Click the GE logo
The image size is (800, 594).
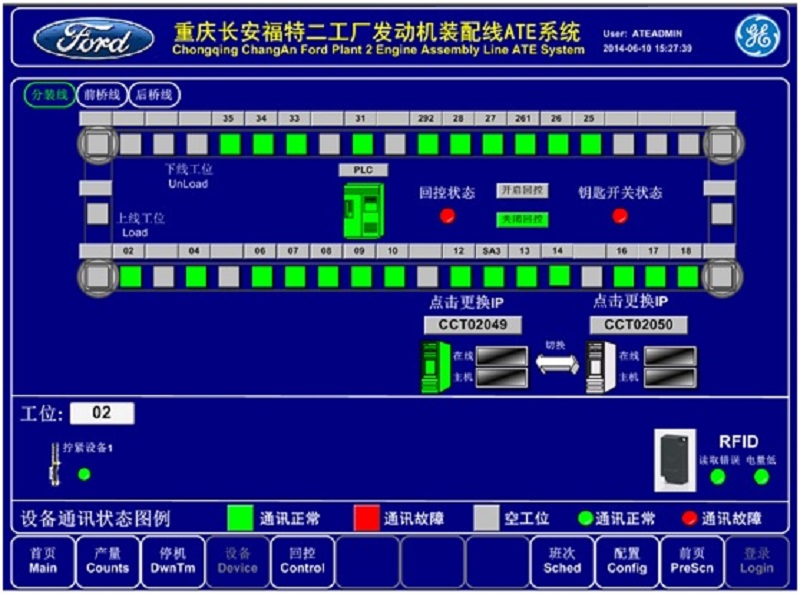pyautogui.click(x=757, y=36)
